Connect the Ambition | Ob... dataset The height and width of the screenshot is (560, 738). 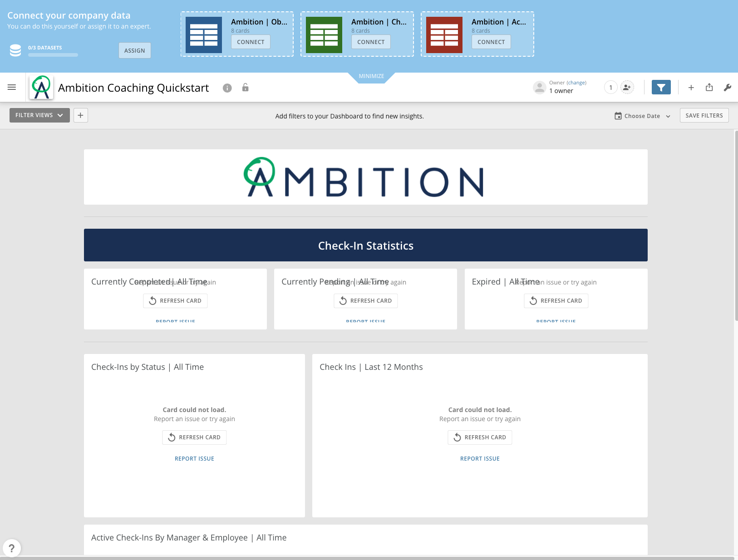[x=251, y=42]
